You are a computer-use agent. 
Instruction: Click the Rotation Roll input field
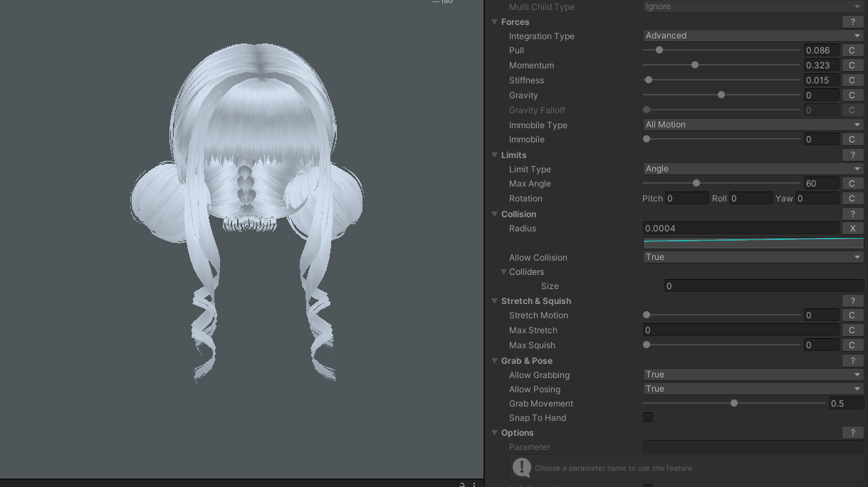(751, 199)
